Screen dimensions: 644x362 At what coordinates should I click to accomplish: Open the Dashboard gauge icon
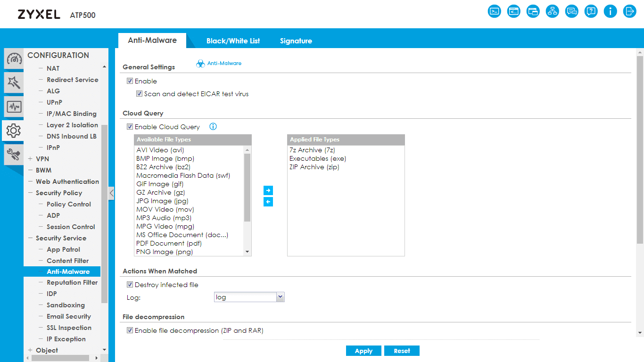[x=14, y=59]
